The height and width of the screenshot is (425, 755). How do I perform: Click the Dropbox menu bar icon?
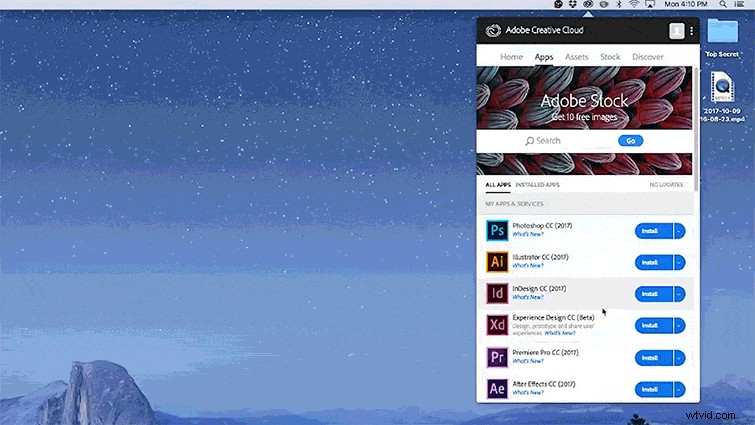click(x=573, y=4)
